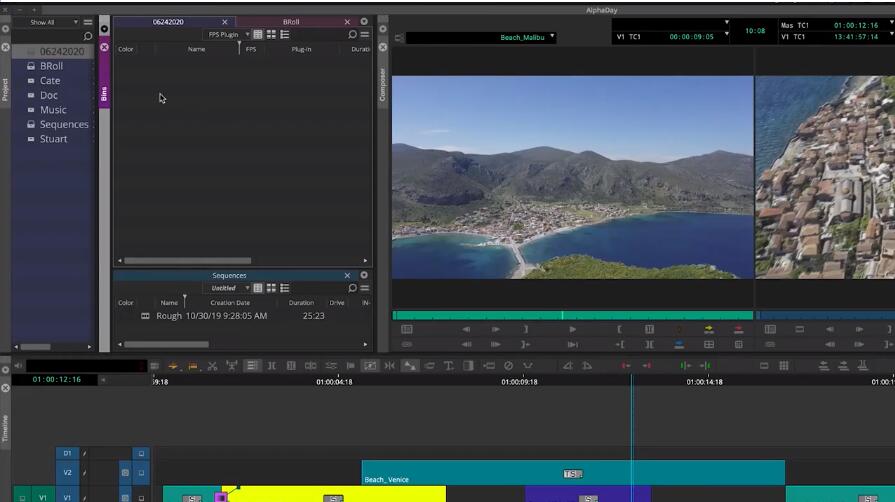Select the Rough sequence in Sequences bin
The width and height of the screenshot is (895, 502).
click(x=169, y=316)
